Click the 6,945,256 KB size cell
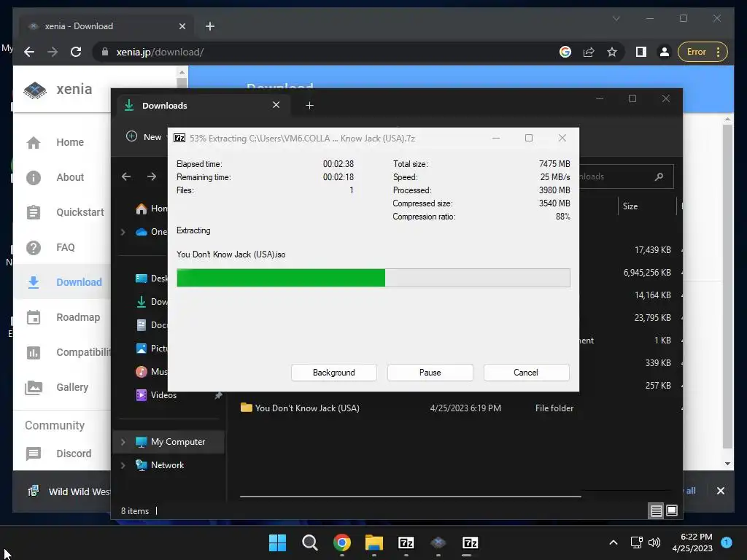Viewport: 747px width, 560px height. pos(647,273)
